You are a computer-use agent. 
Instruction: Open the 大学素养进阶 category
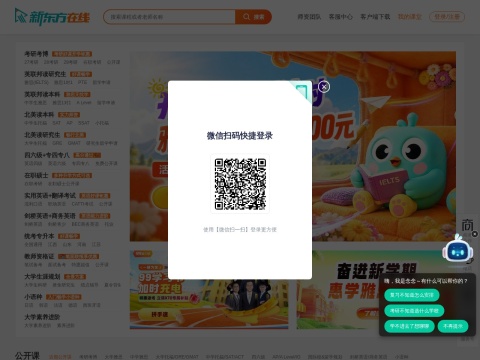click(42, 317)
